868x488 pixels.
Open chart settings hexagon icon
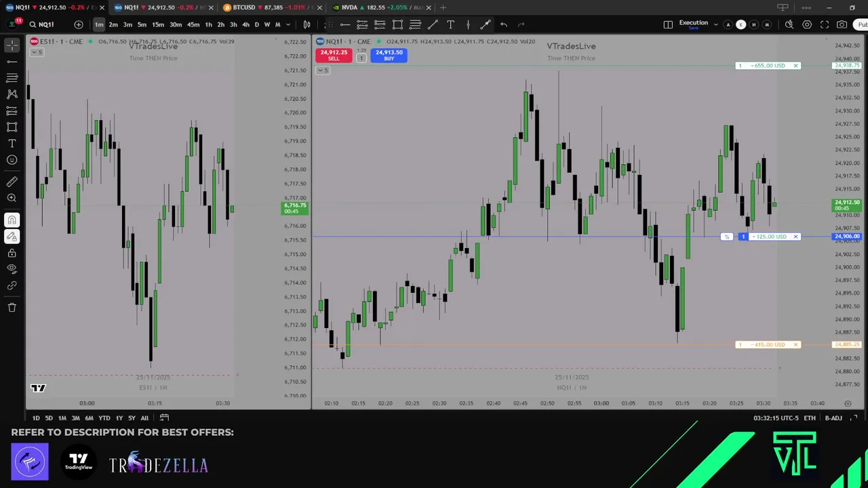(807, 24)
